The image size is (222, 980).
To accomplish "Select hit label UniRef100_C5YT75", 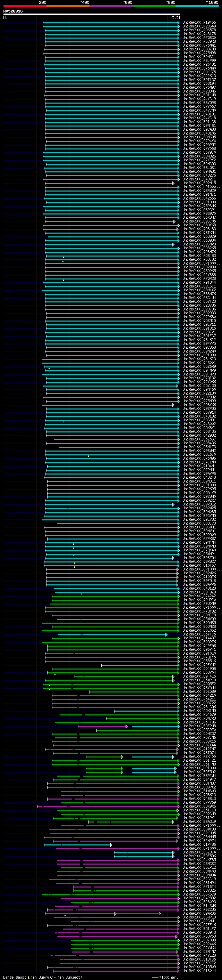I will [199, 634].
